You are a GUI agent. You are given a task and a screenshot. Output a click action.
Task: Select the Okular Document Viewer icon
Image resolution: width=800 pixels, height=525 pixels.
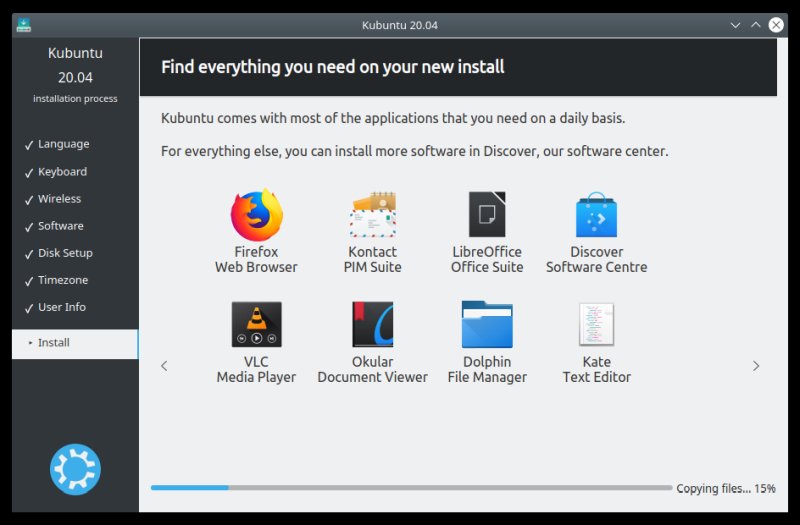[x=373, y=325]
